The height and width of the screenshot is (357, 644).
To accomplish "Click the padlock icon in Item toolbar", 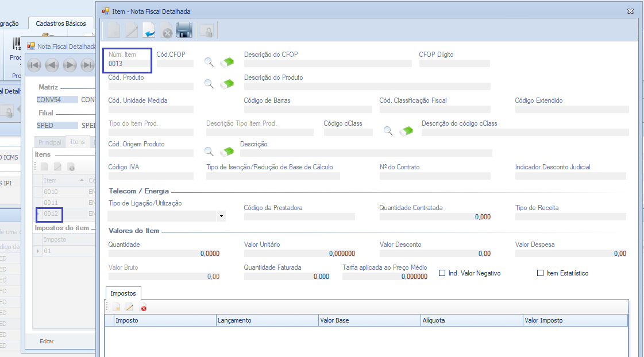I will tap(207, 30).
